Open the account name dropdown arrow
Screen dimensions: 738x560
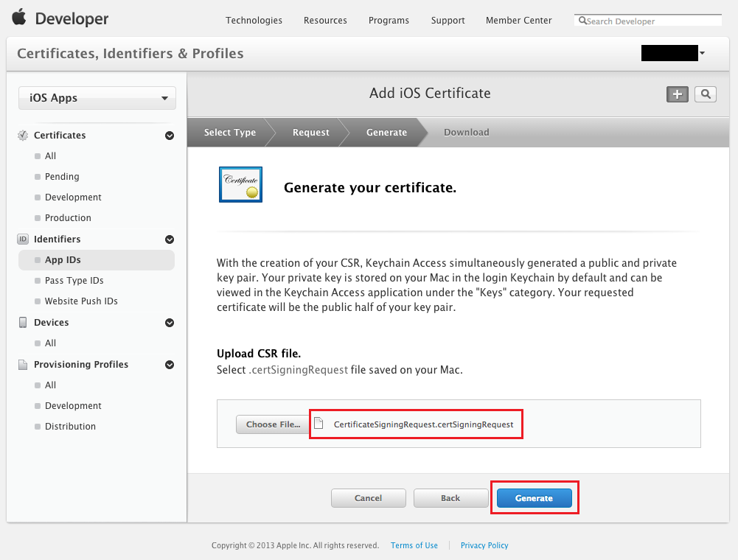click(702, 53)
